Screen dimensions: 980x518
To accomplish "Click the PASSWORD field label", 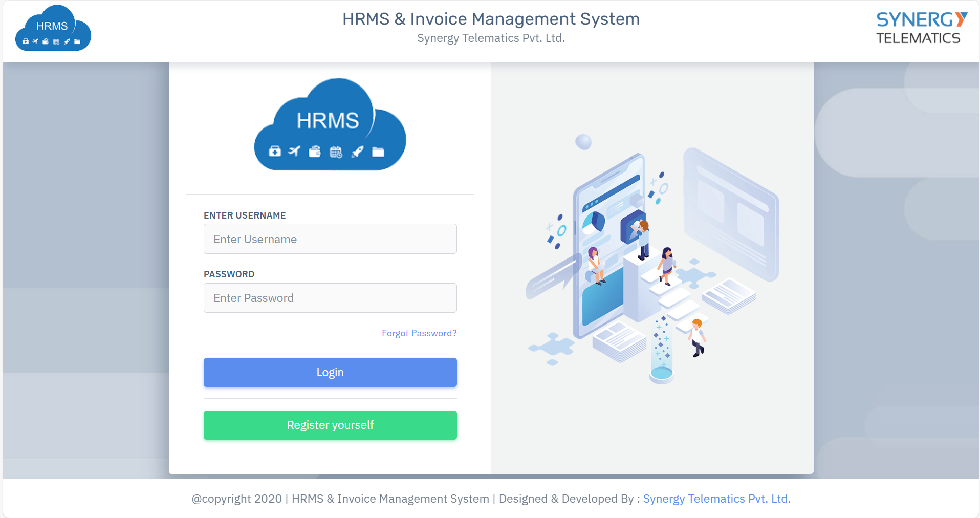I will (229, 274).
